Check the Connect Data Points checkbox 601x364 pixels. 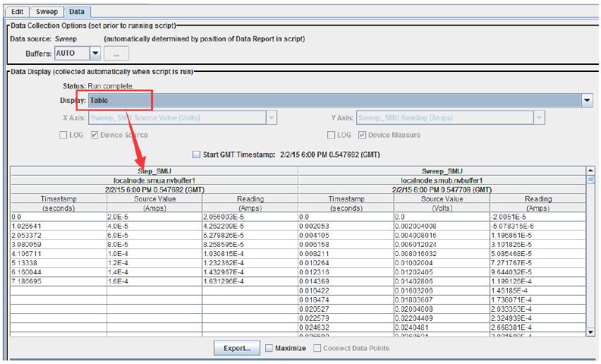[317, 348]
